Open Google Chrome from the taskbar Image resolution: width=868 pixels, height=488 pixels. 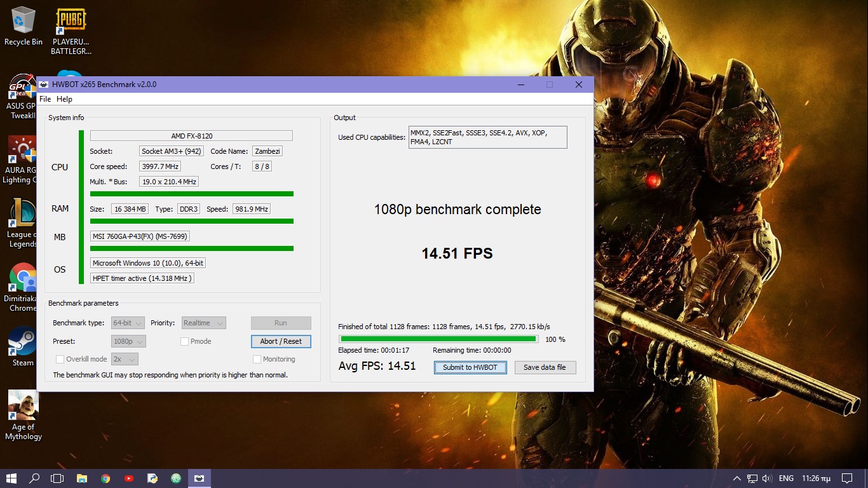point(105,478)
